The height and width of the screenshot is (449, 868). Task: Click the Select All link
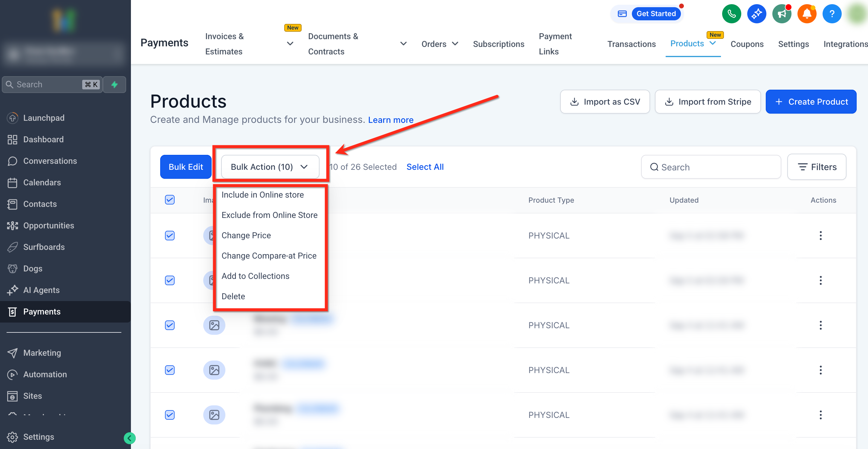[424, 167]
